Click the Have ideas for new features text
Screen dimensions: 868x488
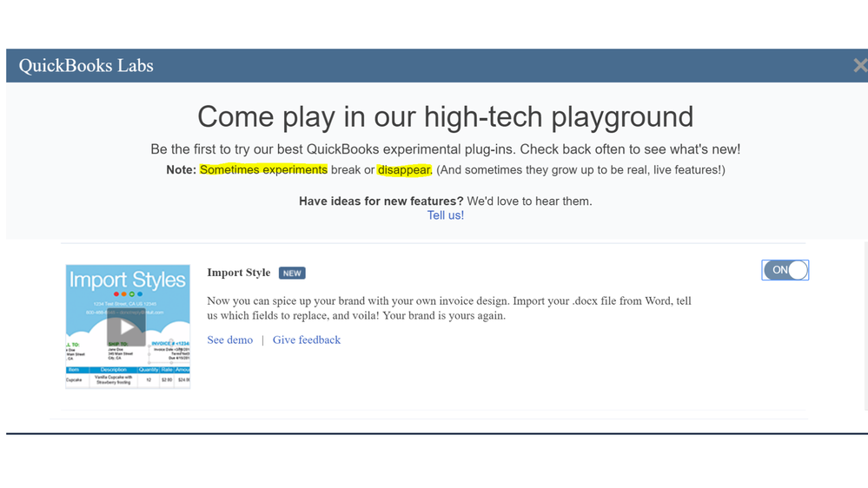point(381,201)
